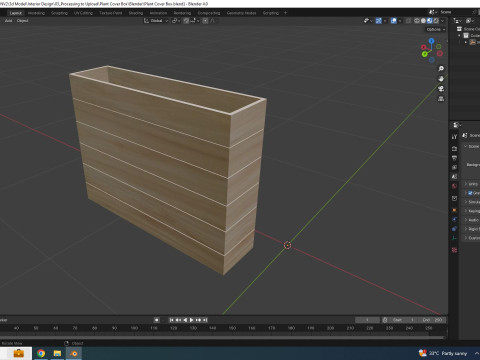Play the animation in reverse
The image size is (480, 360).
pyautogui.click(x=185, y=320)
